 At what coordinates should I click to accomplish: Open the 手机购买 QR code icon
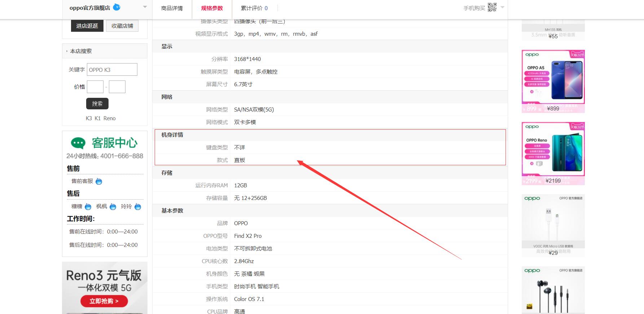(492, 7)
